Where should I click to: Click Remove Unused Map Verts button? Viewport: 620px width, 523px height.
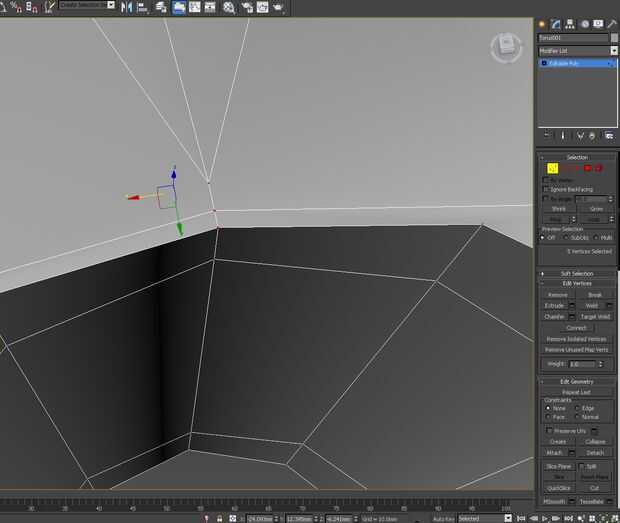click(x=577, y=350)
